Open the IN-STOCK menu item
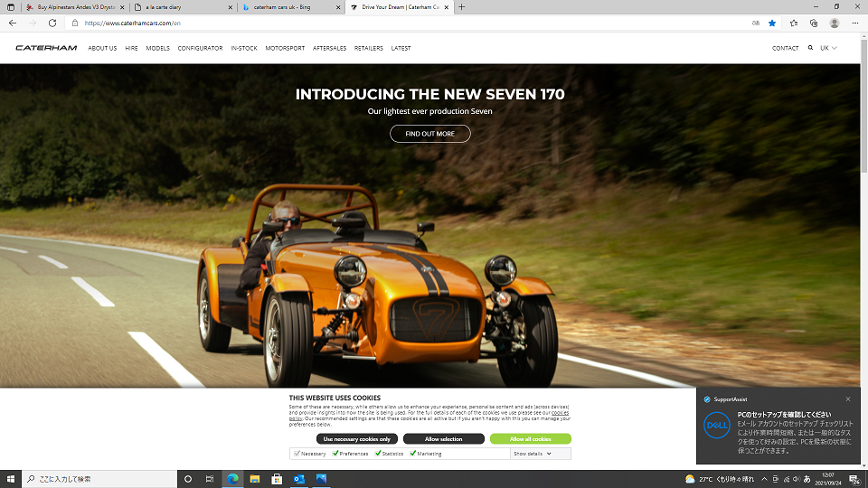This screenshot has height=488, width=868. point(244,48)
